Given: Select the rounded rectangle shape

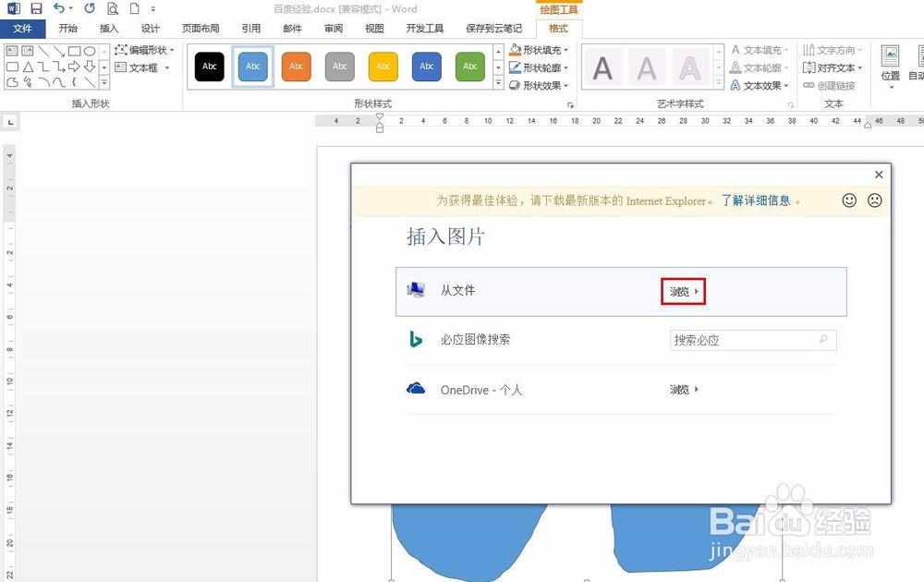Looking at the screenshot, I should pyautogui.click(x=12, y=67).
